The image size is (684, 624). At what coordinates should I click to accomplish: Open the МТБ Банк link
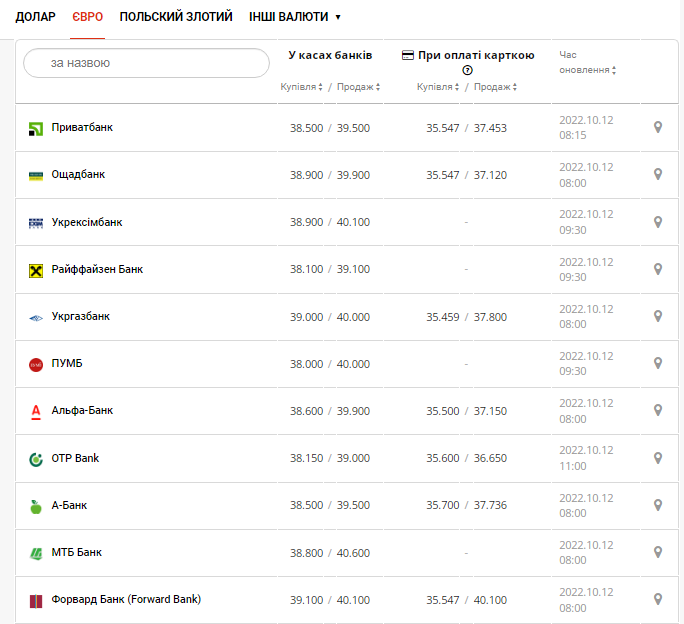[76, 552]
